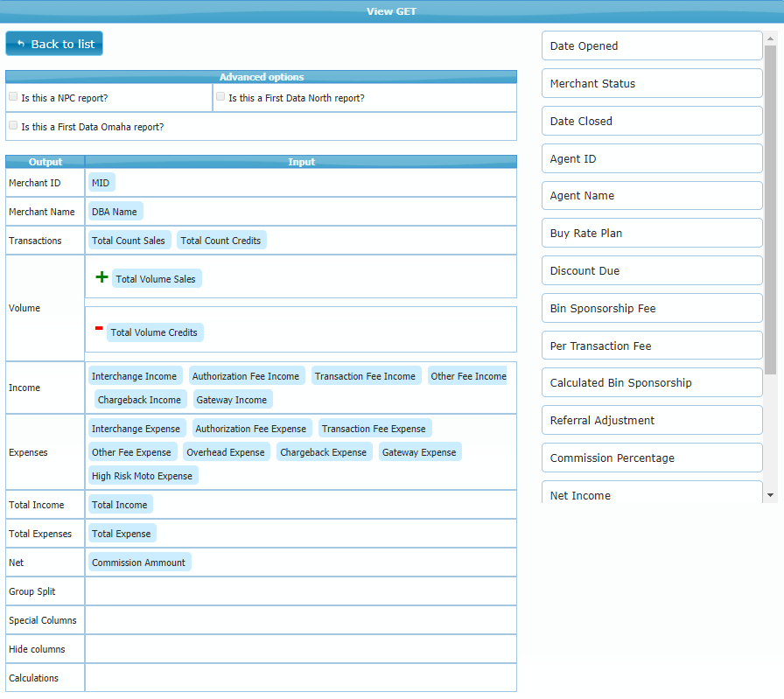
Task: Click the MID tag in Merchant ID row
Action: 101,183
